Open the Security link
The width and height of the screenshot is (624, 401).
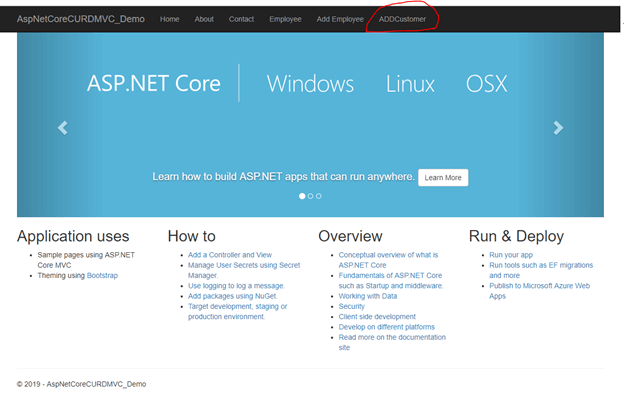pyautogui.click(x=351, y=306)
